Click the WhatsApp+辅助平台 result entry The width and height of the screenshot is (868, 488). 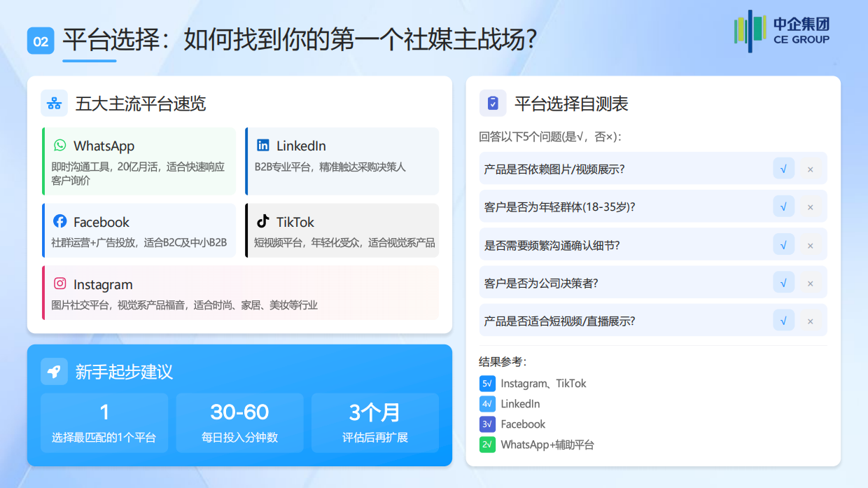point(546,444)
